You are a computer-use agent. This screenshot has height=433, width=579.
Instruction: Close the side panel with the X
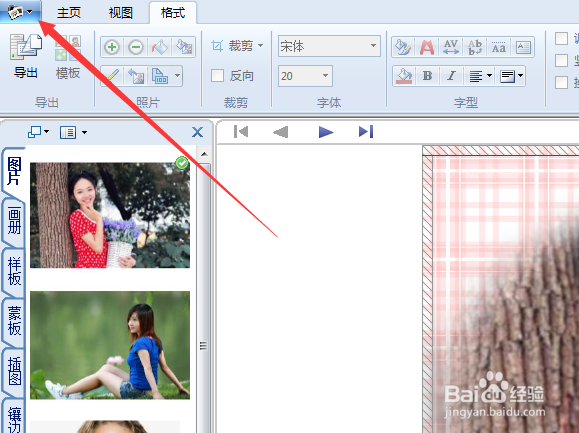[198, 132]
